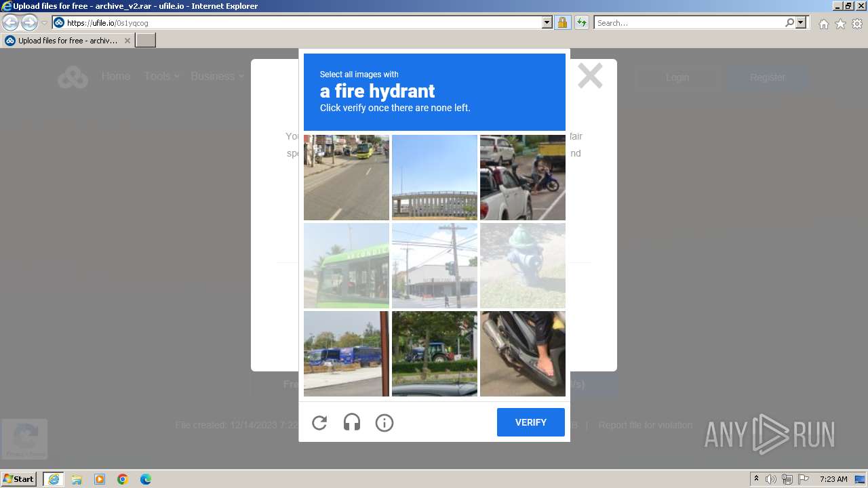Select the tile with utility poles and wires
Viewport: 868px width, 488px height.
435,266
